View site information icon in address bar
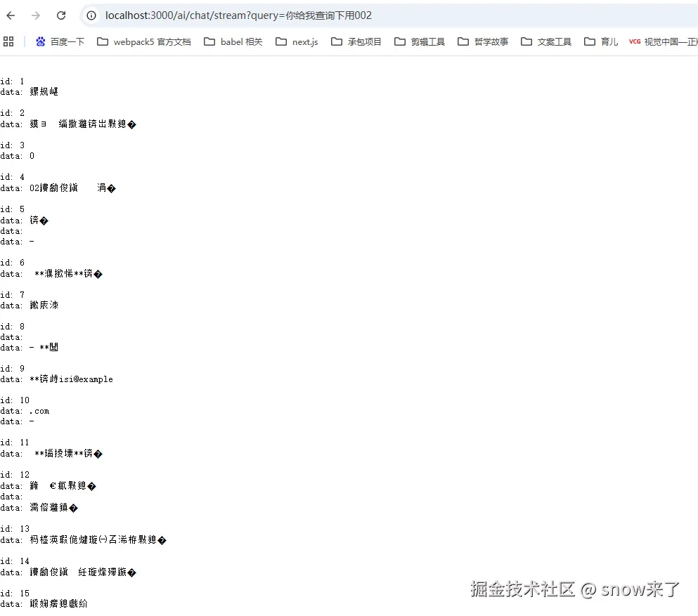698x616 pixels. [91, 15]
